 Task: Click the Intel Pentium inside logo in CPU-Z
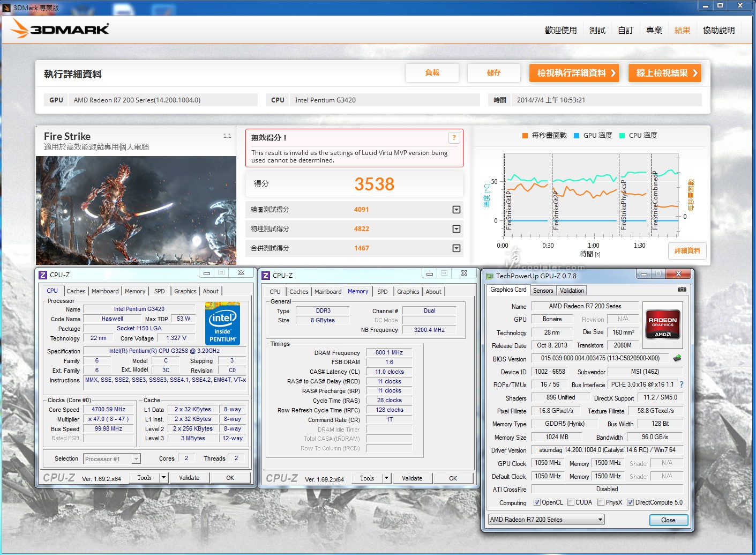222,323
